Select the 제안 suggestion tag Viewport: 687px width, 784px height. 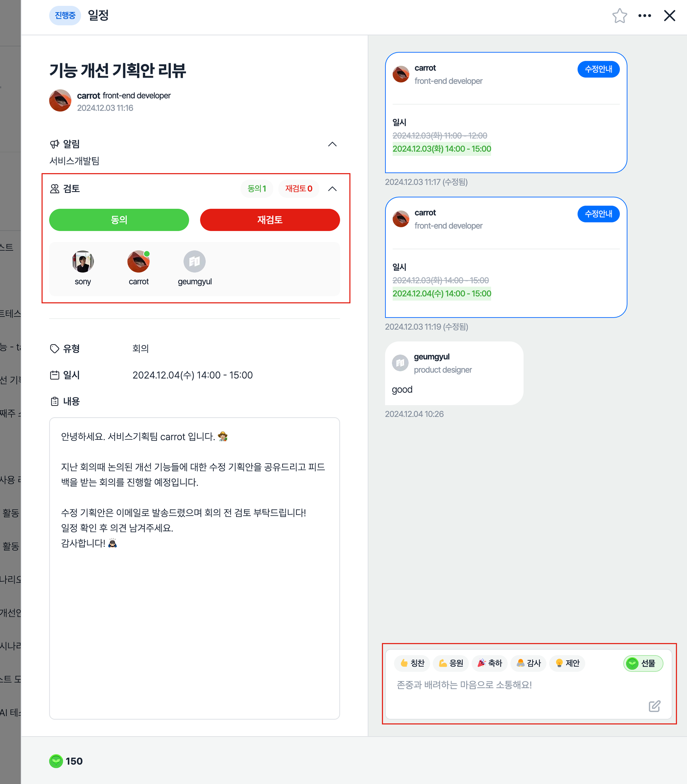pyautogui.click(x=567, y=663)
